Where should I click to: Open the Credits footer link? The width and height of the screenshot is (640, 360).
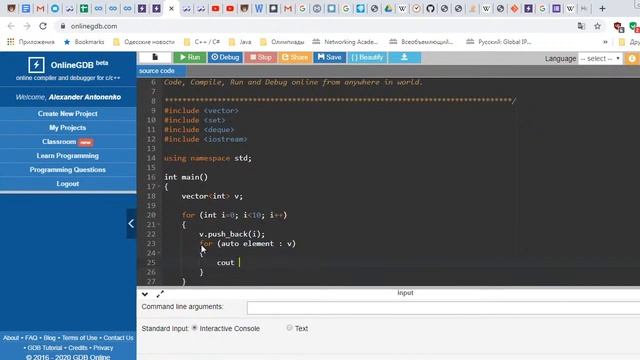pos(78,348)
